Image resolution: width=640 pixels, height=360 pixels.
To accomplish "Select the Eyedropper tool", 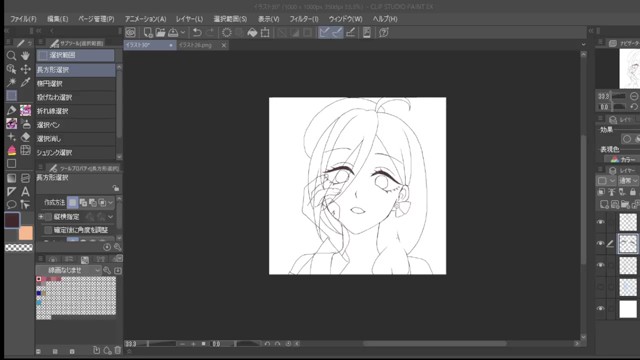I will (x=25, y=82).
